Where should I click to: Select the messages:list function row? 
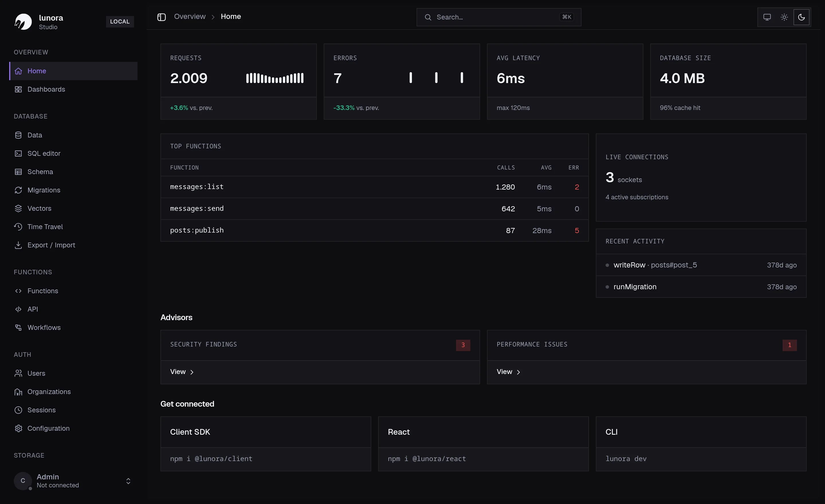374,187
